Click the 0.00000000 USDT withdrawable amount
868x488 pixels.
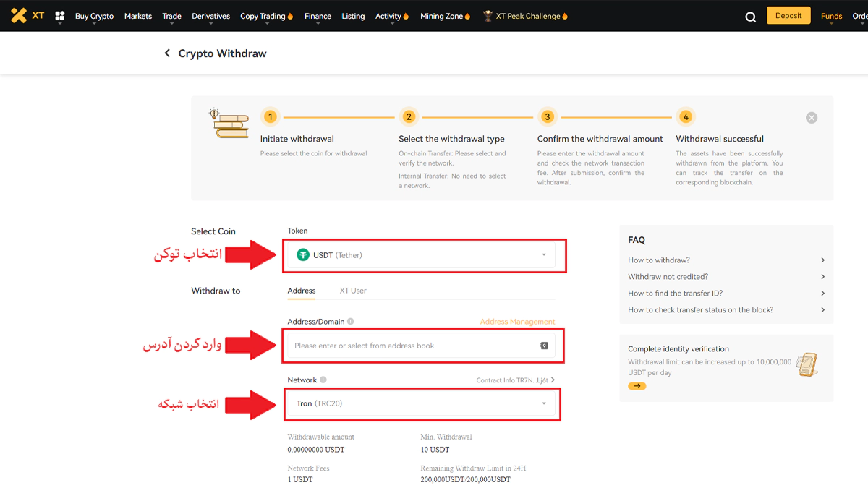(316, 450)
